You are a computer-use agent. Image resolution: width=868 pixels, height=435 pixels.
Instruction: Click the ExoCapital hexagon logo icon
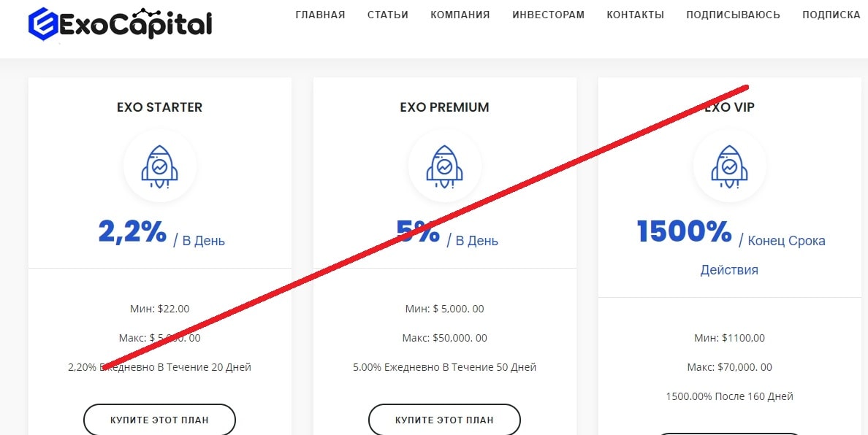click(43, 24)
